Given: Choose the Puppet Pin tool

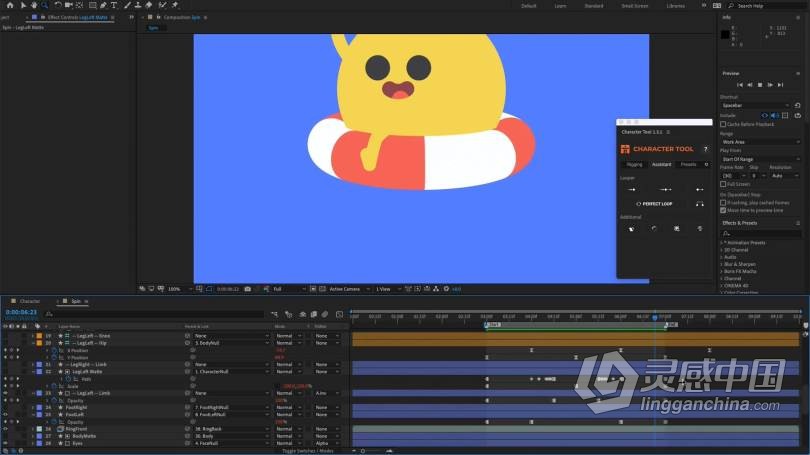Looking at the screenshot, I should click(175, 5).
